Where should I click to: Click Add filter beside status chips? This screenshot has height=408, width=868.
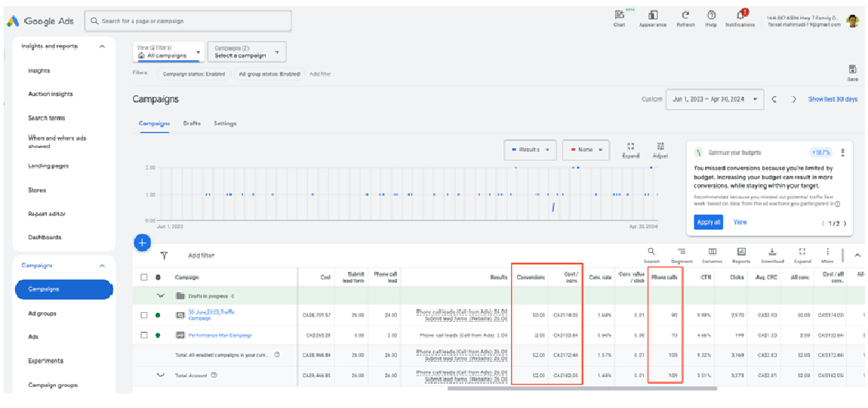(x=320, y=74)
